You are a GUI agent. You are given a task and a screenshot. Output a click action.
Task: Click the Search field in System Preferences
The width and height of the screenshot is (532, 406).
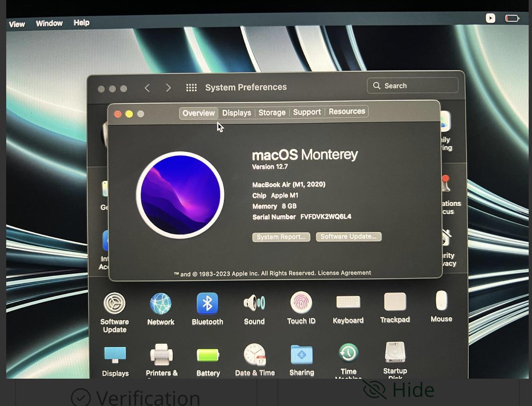pos(413,86)
